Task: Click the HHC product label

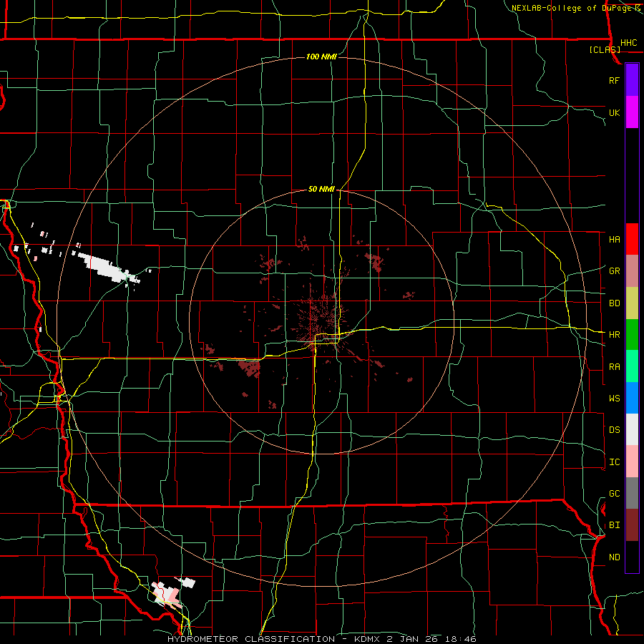Action: pyautogui.click(x=629, y=43)
